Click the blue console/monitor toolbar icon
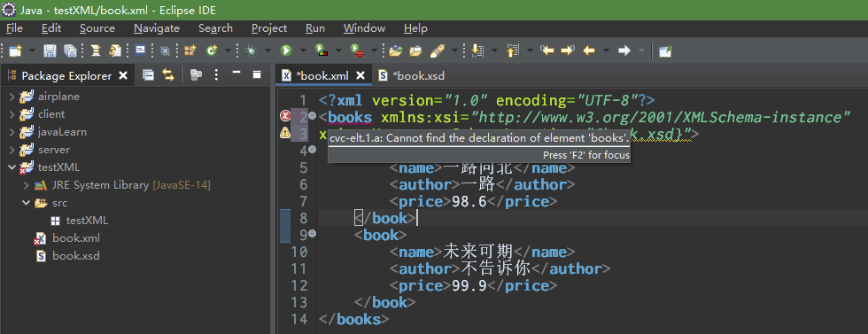Viewport: 868px width, 334px height. (x=140, y=51)
